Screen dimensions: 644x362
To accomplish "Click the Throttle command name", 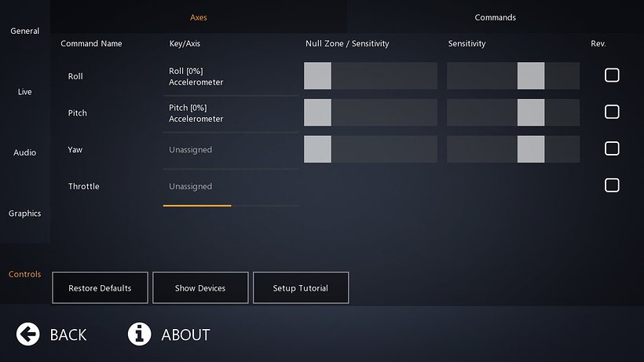I will (x=84, y=186).
